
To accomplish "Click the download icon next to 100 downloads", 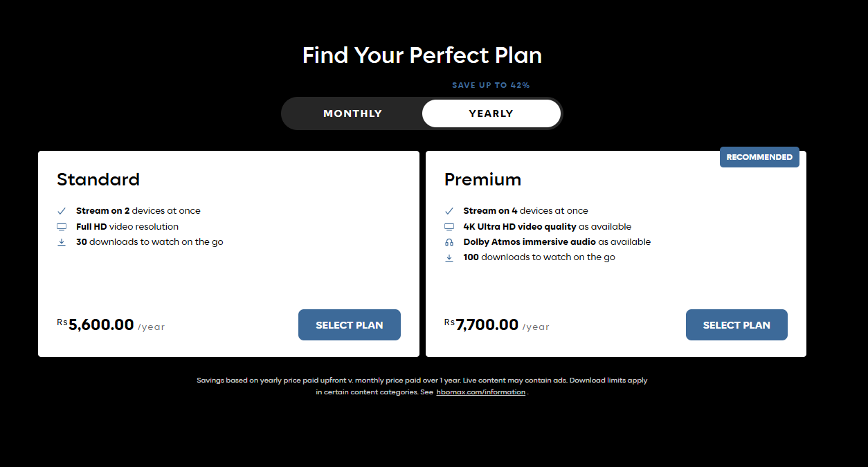I will coord(449,257).
